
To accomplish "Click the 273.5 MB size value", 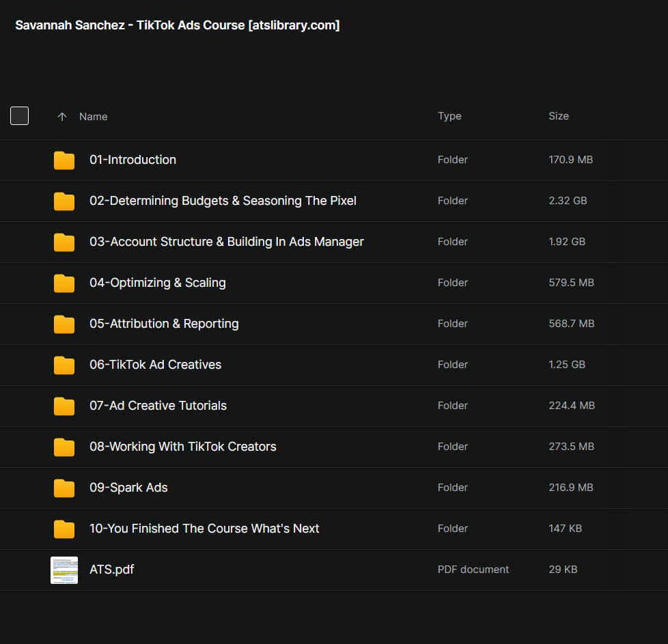I will click(572, 447).
